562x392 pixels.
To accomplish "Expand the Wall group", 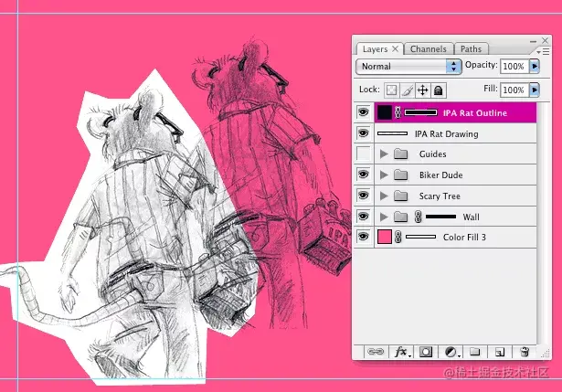I will tap(384, 217).
